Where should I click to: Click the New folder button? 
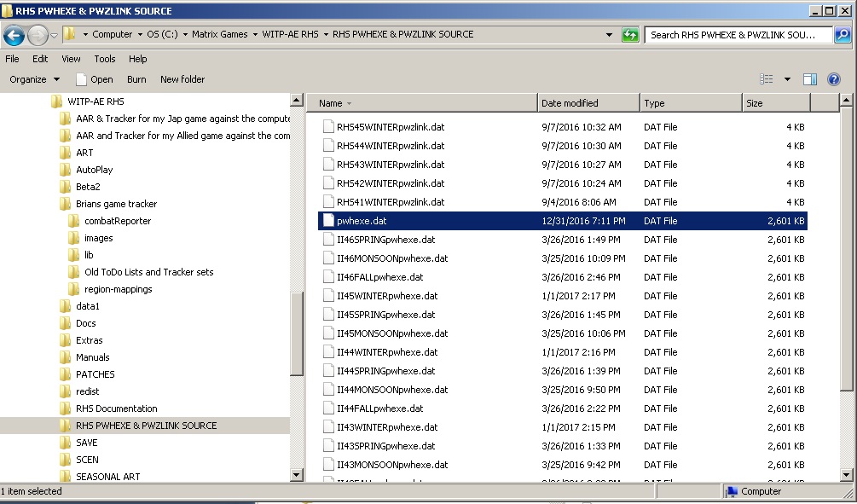[x=182, y=79]
